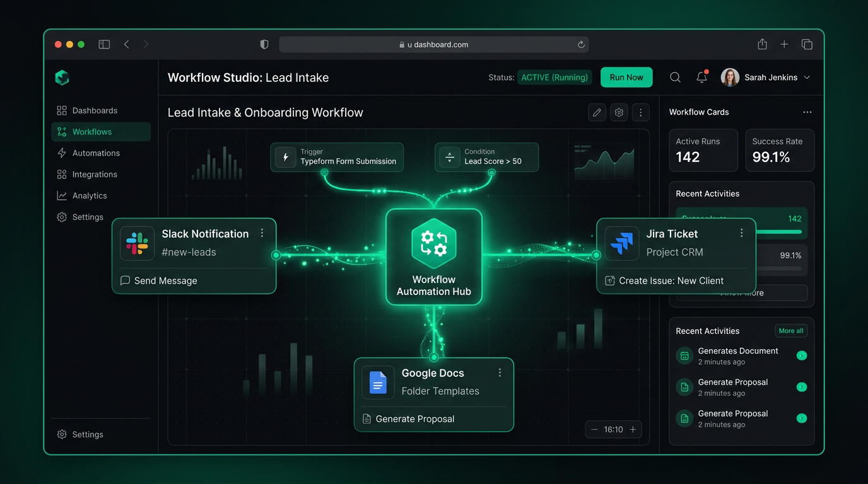Open Google Docs card kebab menu
This screenshot has height=484, width=868.
500,372
